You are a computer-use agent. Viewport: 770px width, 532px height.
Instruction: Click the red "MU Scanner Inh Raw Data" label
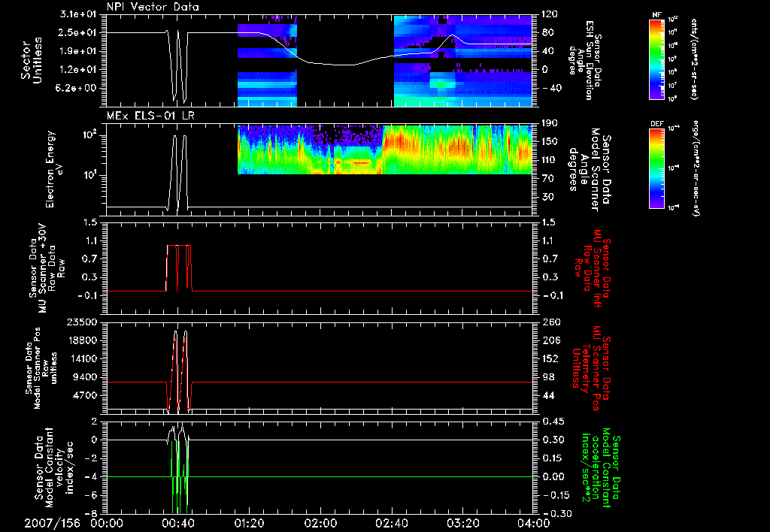pyautogui.click(x=593, y=268)
